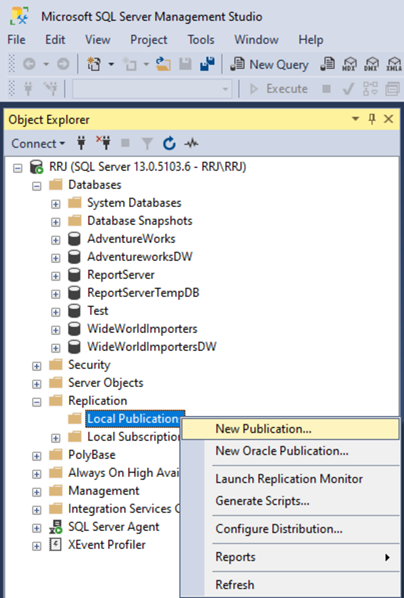The height and width of the screenshot is (598, 404).
Task: Click the toolbar Change Connection icon
Action: 50,89
